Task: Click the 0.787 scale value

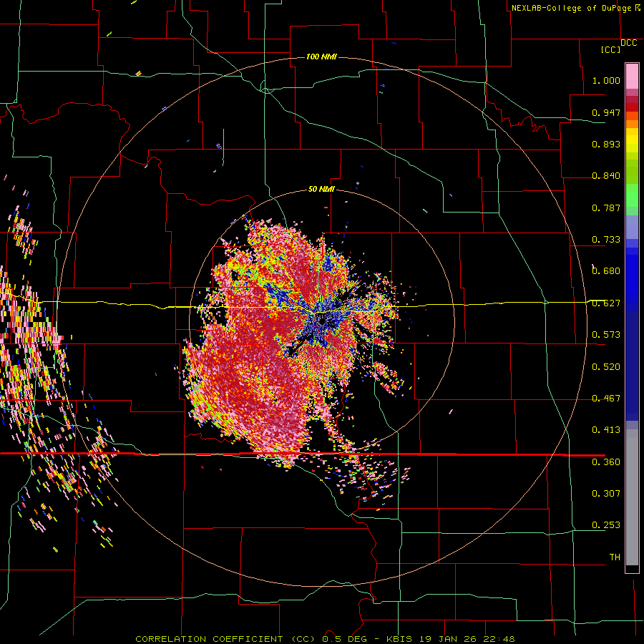Action: pyautogui.click(x=606, y=208)
